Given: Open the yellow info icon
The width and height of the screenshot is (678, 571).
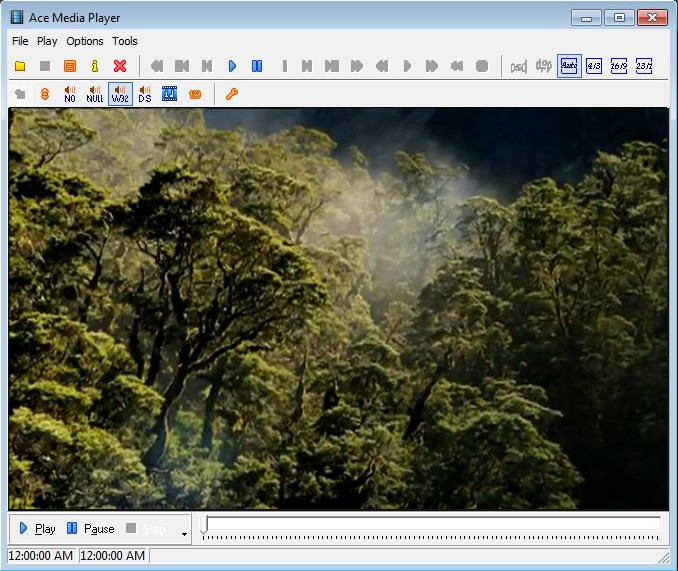Looking at the screenshot, I should tap(95, 66).
